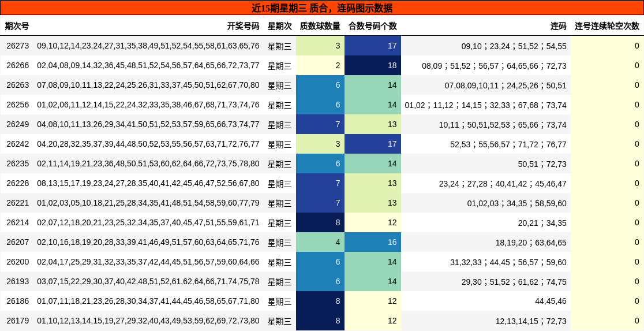The image size is (644, 331).
Task: Click the 连码 column header
Action: tap(558, 26)
